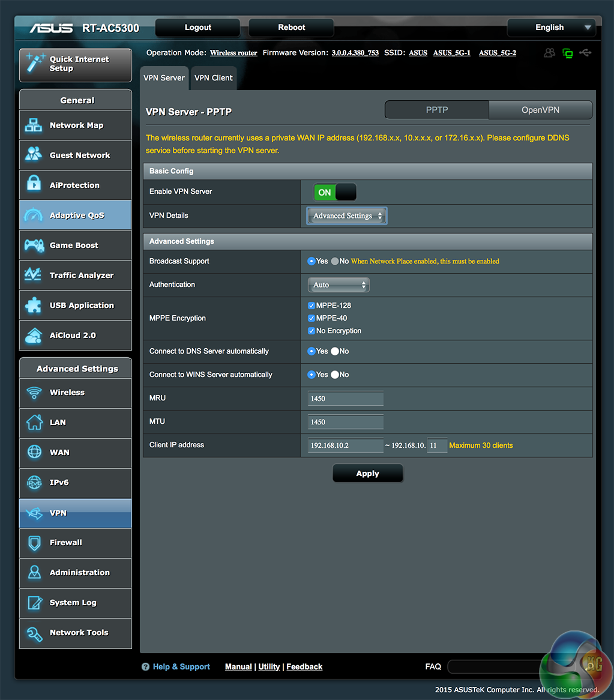Switch to the VPN Server tab
This screenshot has width=614, height=700.
pos(164,78)
